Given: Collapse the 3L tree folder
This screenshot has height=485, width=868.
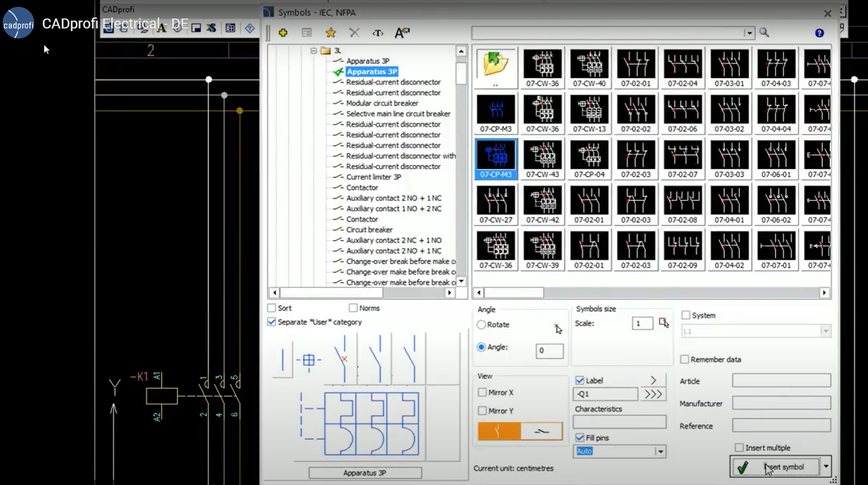Looking at the screenshot, I should [x=313, y=51].
